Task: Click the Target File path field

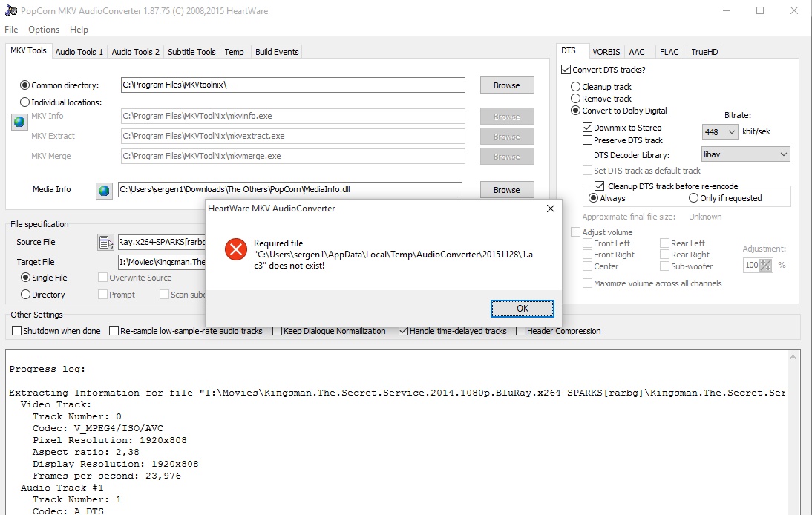Action: pyautogui.click(x=162, y=262)
